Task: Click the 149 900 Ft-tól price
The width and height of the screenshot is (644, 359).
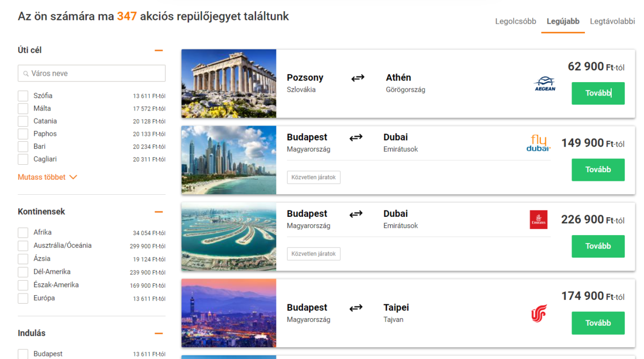Action: click(593, 143)
